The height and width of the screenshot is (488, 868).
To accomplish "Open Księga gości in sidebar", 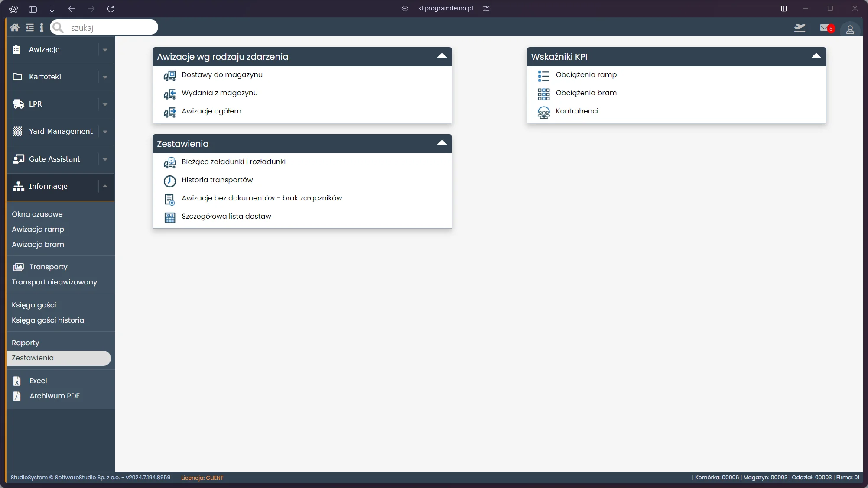I will [34, 305].
